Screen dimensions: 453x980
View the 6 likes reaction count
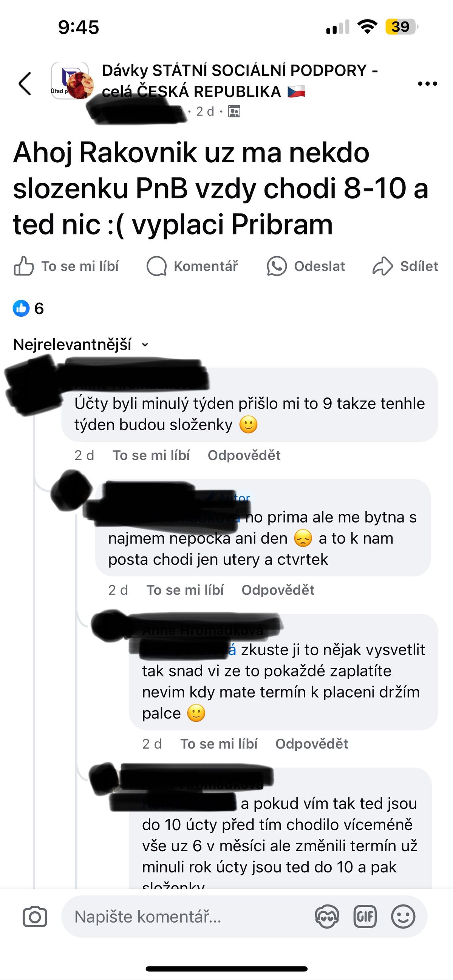pyautogui.click(x=29, y=308)
